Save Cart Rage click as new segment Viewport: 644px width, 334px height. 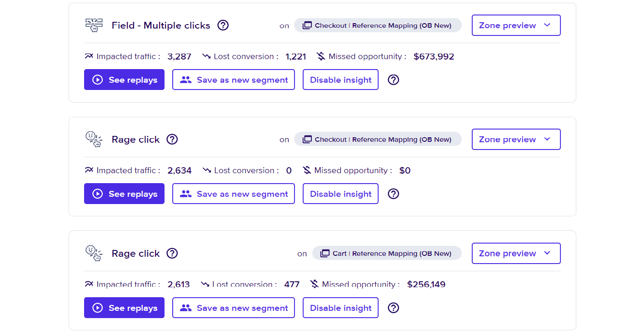(x=233, y=308)
